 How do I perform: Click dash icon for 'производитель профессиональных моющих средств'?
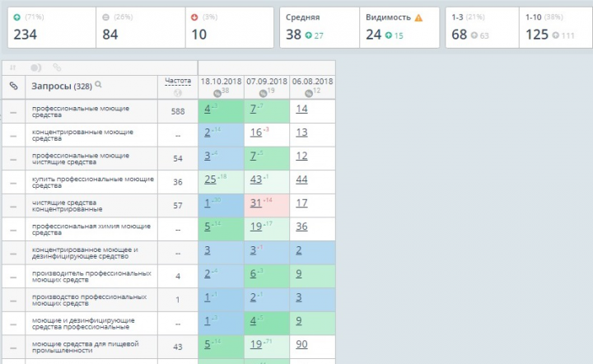pos(13,278)
